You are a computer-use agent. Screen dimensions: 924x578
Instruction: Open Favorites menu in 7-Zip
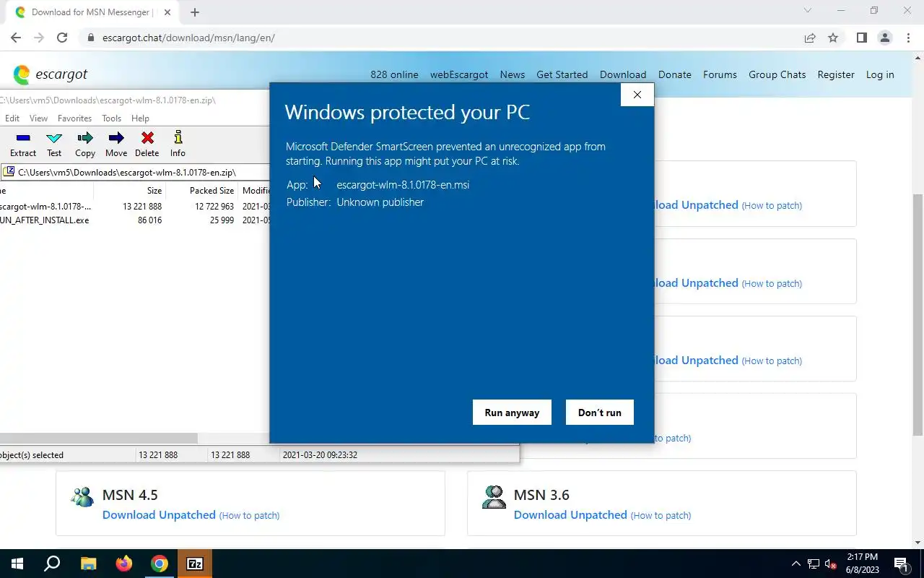click(x=74, y=118)
